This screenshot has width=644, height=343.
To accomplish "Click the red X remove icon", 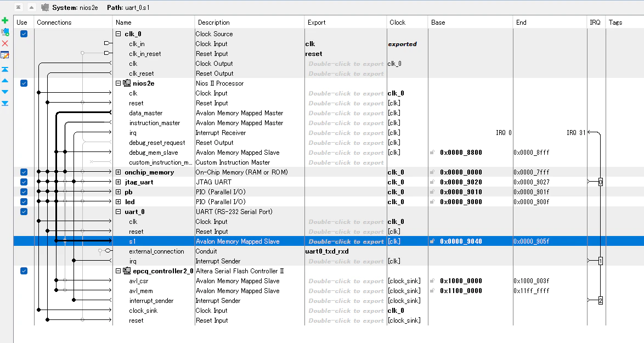I will pyautogui.click(x=5, y=43).
